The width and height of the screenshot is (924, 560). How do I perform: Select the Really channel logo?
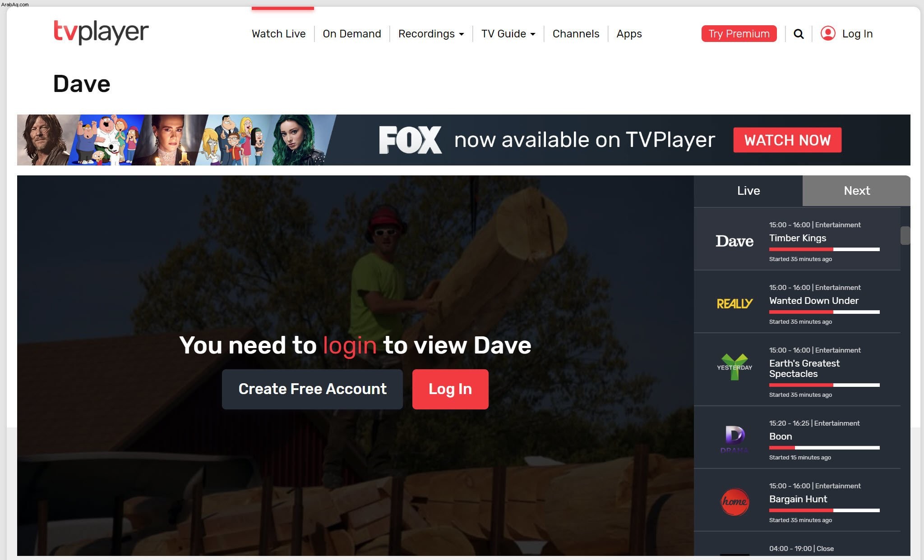tap(735, 303)
